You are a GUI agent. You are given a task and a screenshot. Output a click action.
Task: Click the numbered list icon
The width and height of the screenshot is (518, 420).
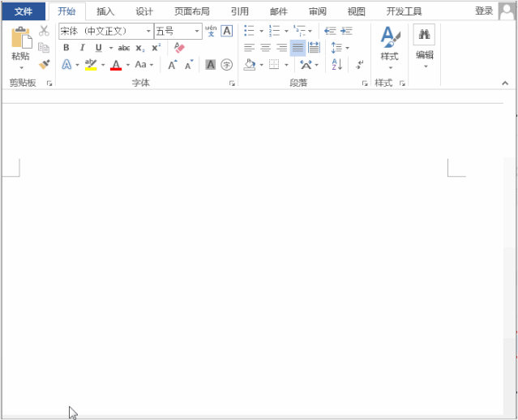tap(274, 31)
